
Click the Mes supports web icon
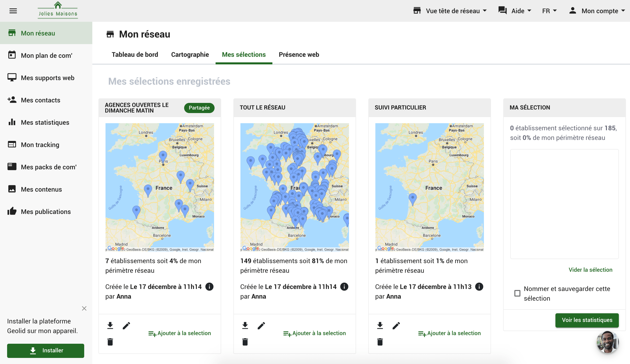point(12,77)
